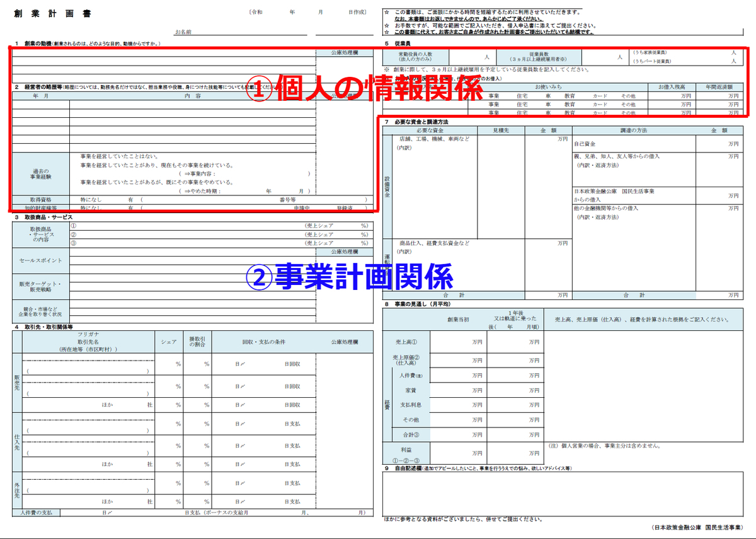Click the 人件費の支払 row label
Screen dimensions: 756x539
point(37,513)
